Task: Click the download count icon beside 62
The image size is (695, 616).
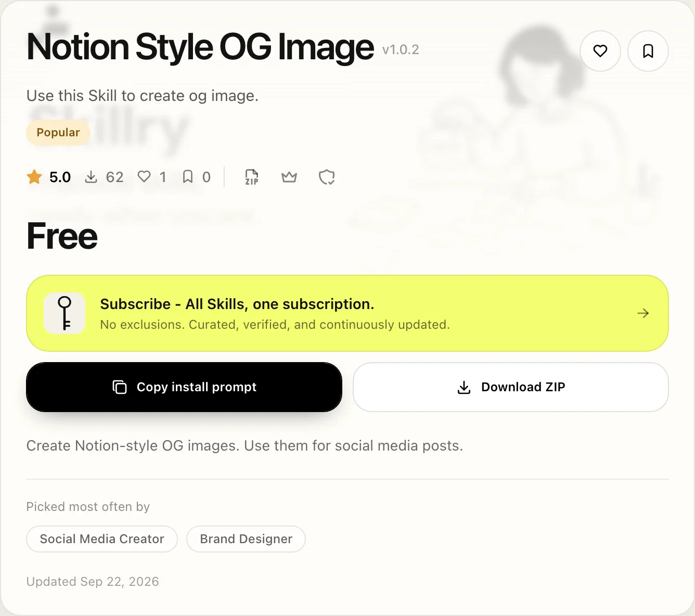Action: click(x=91, y=177)
